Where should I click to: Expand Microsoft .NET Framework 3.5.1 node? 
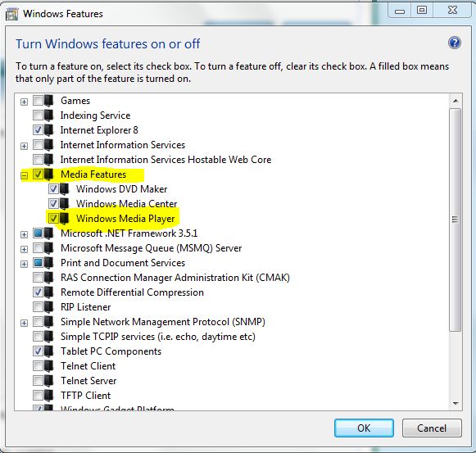(x=24, y=234)
